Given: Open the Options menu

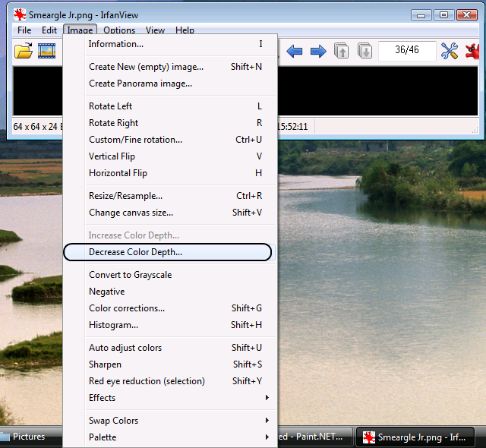Looking at the screenshot, I should coord(119,30).
